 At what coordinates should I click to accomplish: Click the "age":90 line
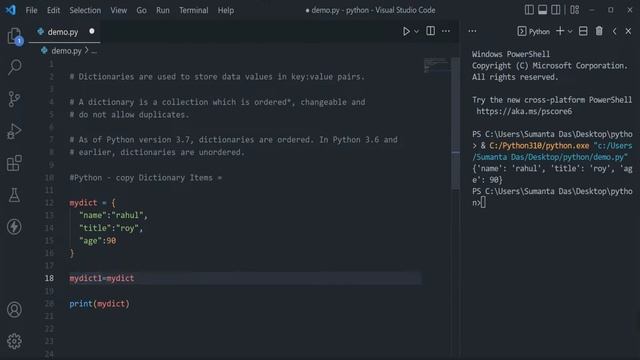tap(98, 241)
